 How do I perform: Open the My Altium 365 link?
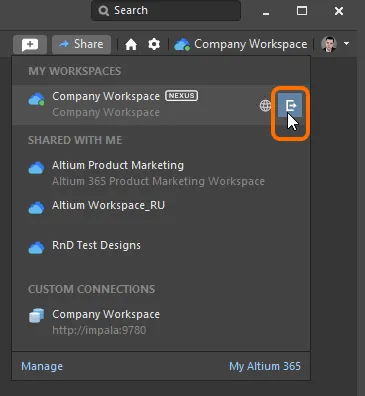(265, 366)
